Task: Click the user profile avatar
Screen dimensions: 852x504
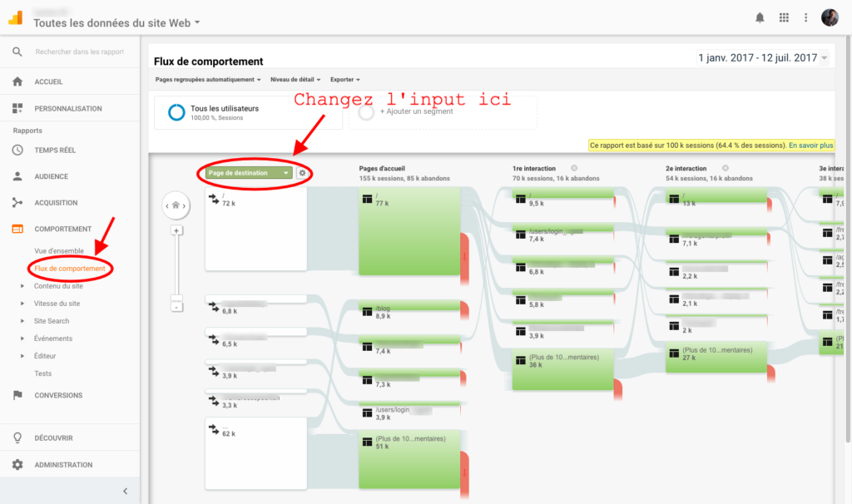Action: (830, 17)
